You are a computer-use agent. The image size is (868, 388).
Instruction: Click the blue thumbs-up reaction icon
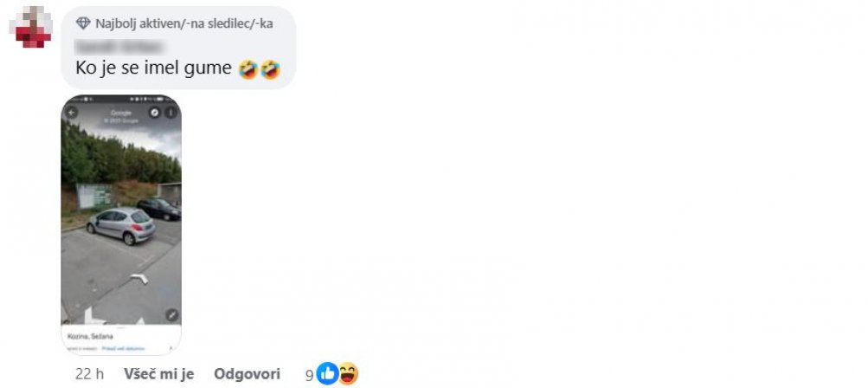[327, 374]
